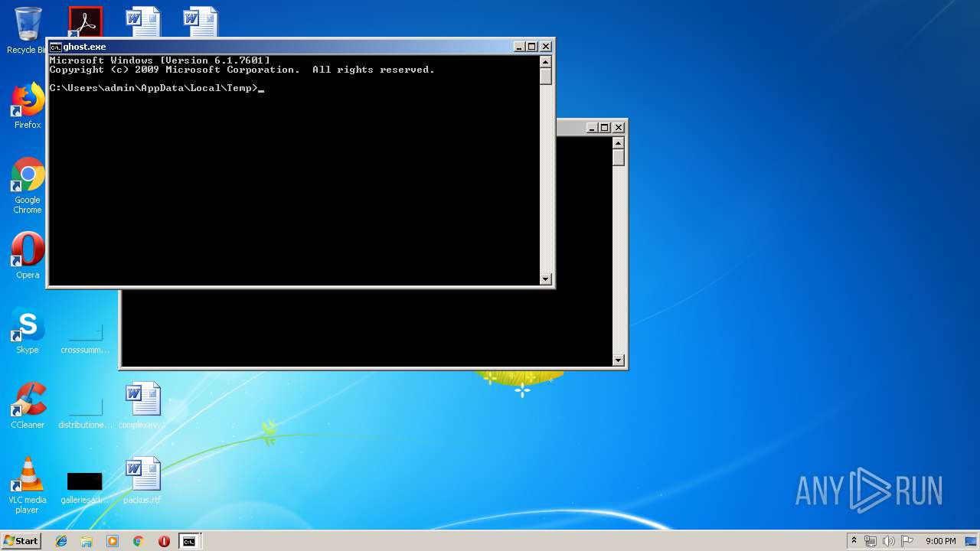The width and height of the screenshot is (980, 551).
Task: Select the packus.rtf document icon
Action: (x=142, y=481)
